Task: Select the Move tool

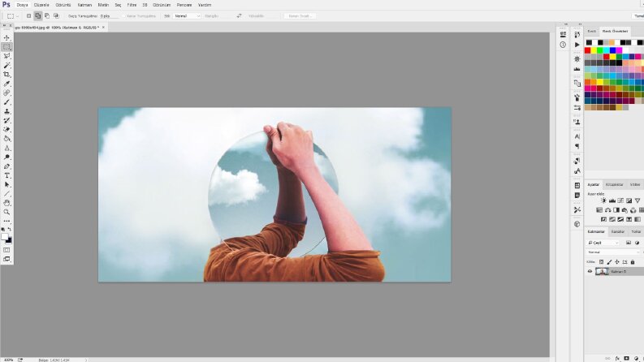Action: point(6,38)
